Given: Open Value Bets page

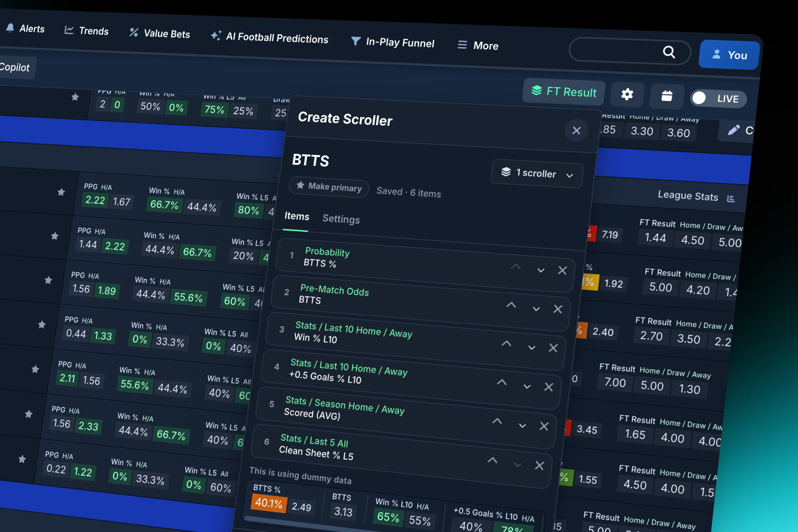Looking at the screenshot, I should (160, 33).
